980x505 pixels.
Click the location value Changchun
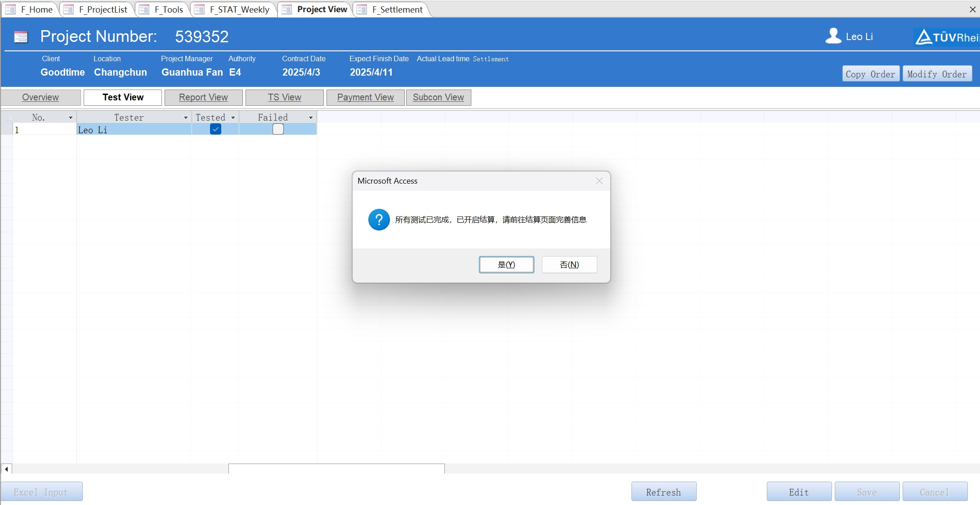point(121,72)
